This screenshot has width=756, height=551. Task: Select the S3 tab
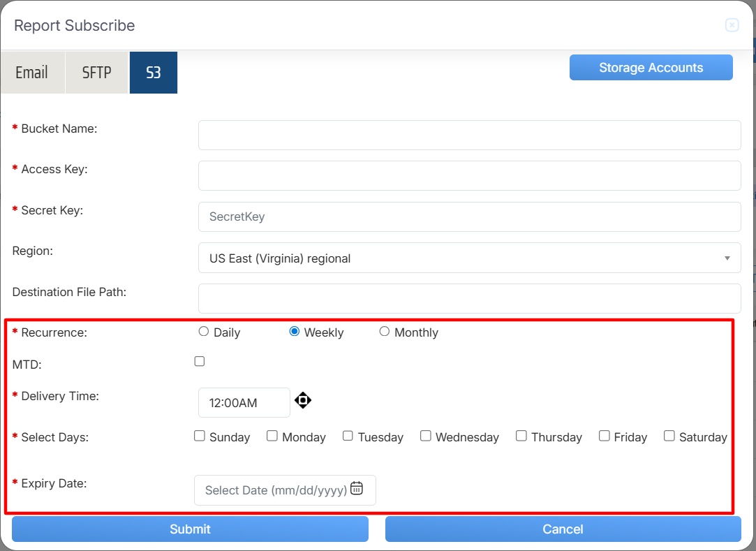154,73
